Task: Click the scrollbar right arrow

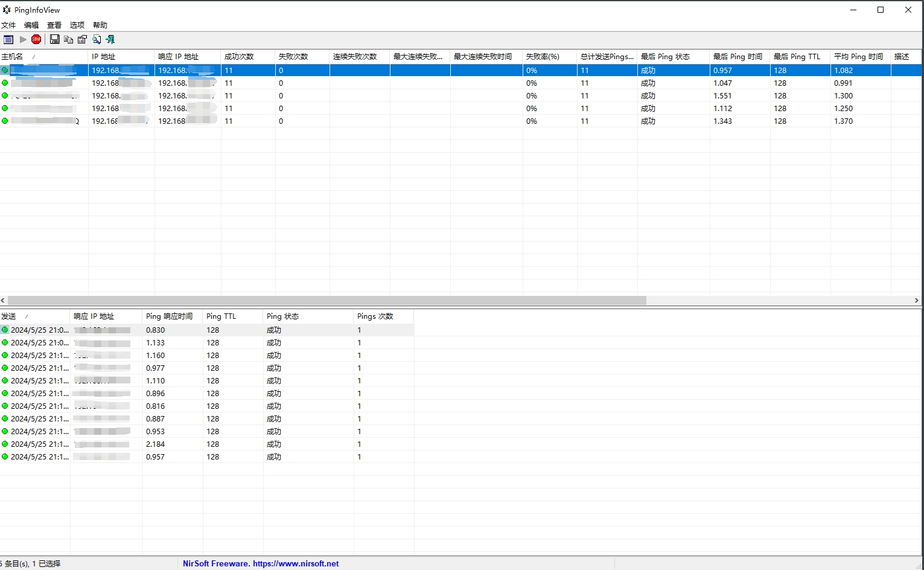Action: (x=916, y=300)
